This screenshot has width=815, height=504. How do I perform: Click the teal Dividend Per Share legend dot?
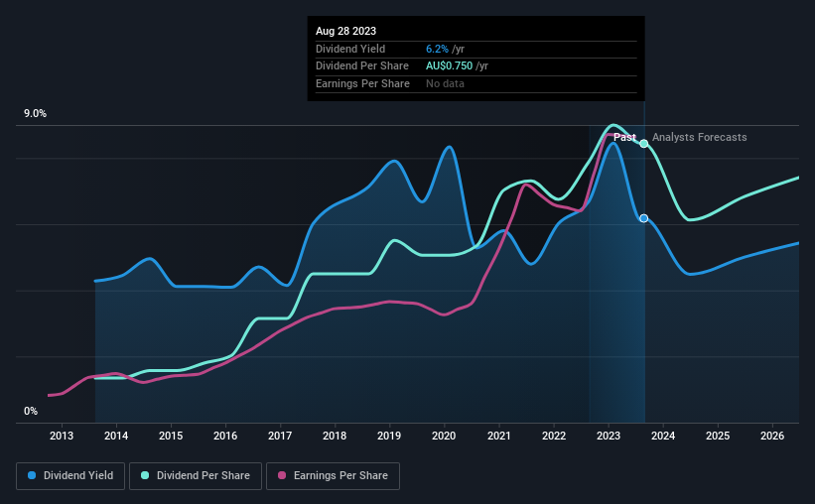(145, 475)
